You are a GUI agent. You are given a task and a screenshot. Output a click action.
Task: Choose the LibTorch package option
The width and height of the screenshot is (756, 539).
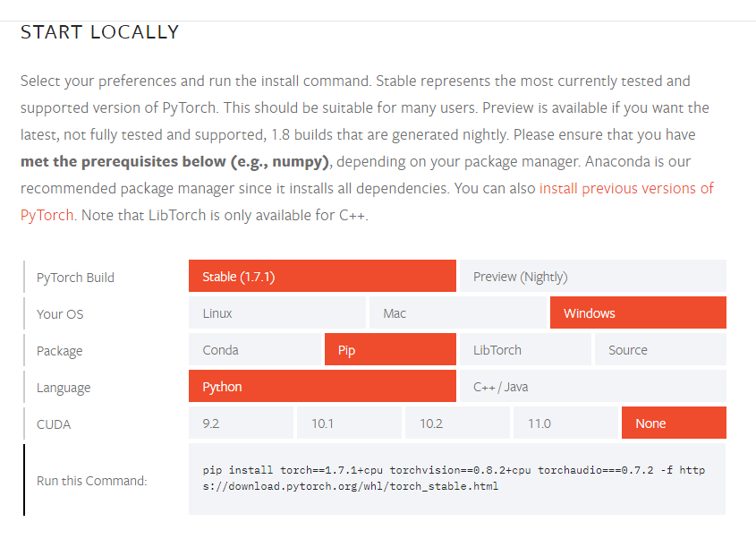coord(525,349)
